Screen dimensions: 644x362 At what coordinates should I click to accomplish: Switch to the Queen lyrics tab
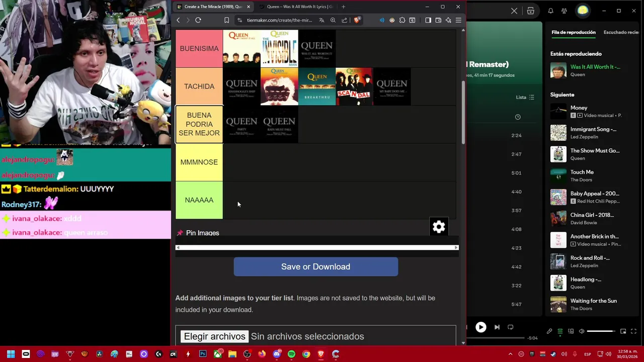(x=296, y=7)
